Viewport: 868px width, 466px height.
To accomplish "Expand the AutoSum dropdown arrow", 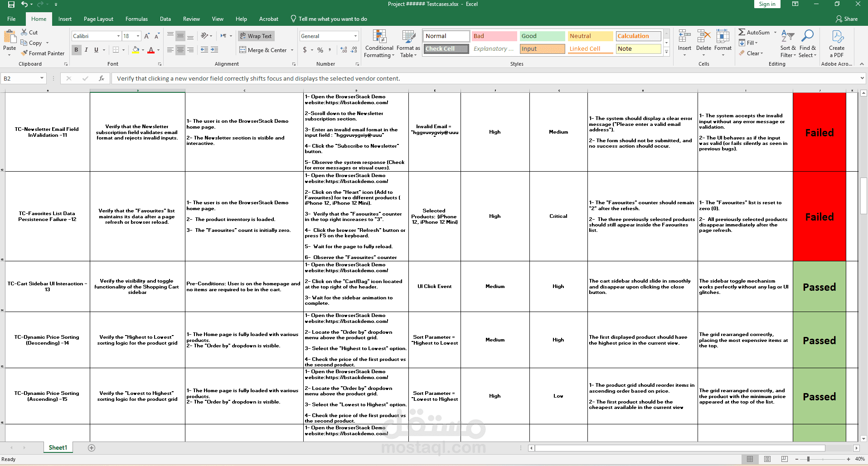I will [x=775, y=33].
